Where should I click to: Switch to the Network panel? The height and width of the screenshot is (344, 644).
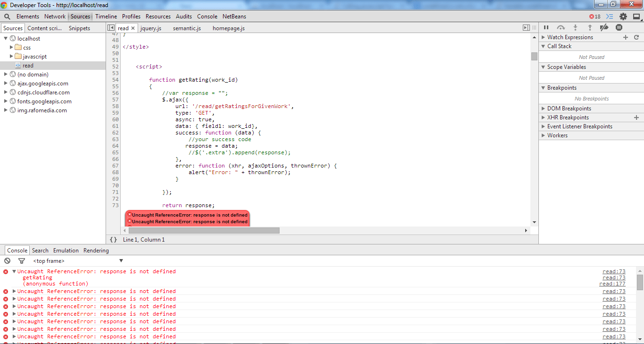coord(55,16)
